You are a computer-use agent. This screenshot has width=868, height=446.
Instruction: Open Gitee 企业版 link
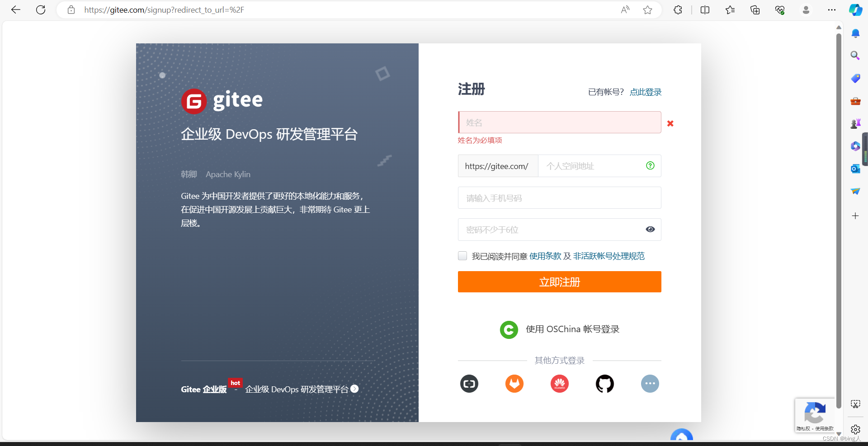click(204, 390)
